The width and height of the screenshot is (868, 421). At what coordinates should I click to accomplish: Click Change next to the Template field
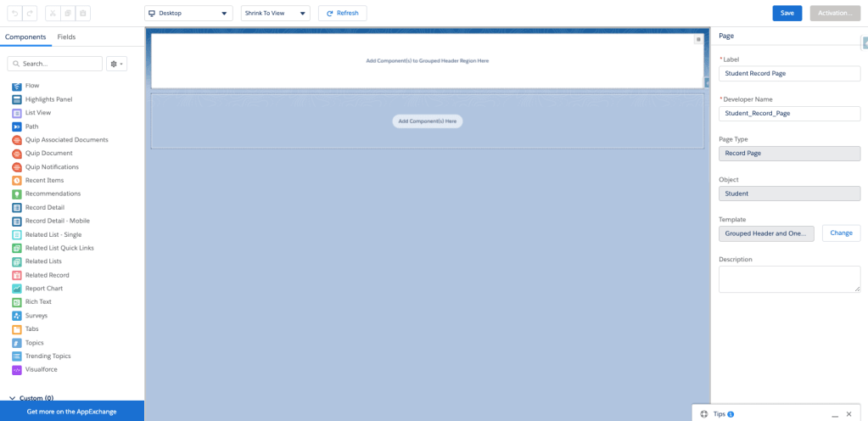point(841,233)
